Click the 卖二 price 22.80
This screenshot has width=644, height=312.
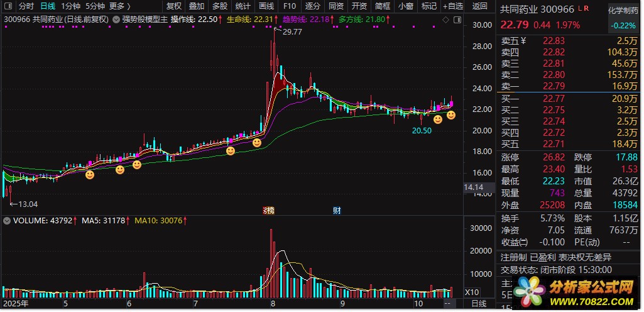click(x=554, y=75)
